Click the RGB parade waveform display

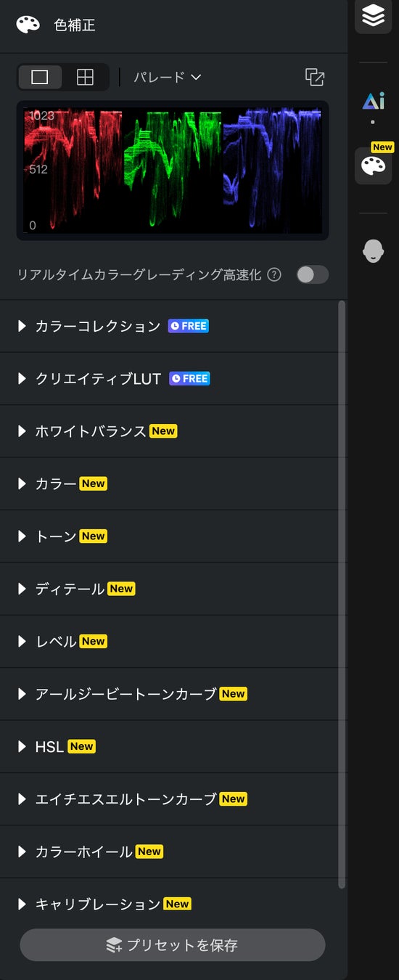[x=173, y=171]
